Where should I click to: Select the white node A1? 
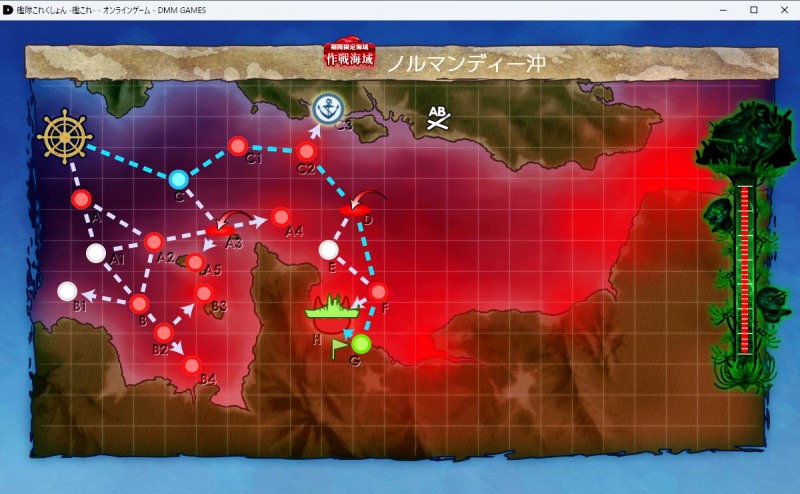pos(96,253)
